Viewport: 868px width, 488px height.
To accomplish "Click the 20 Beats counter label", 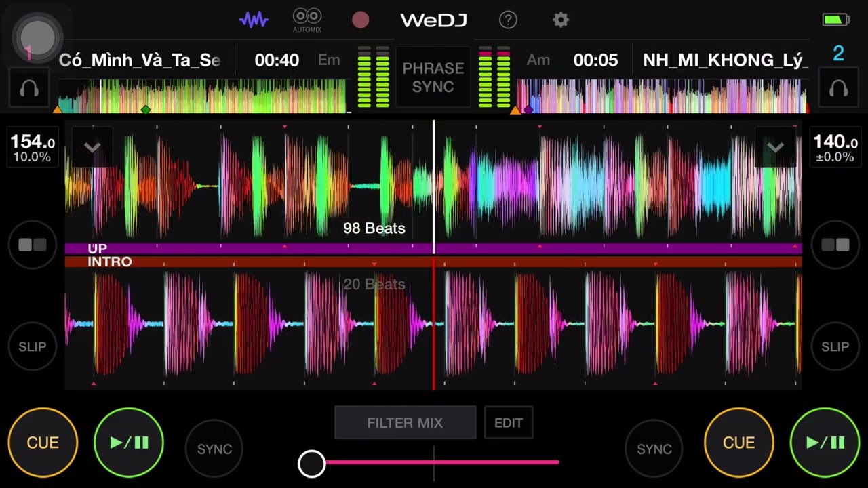I will [374, 284].
